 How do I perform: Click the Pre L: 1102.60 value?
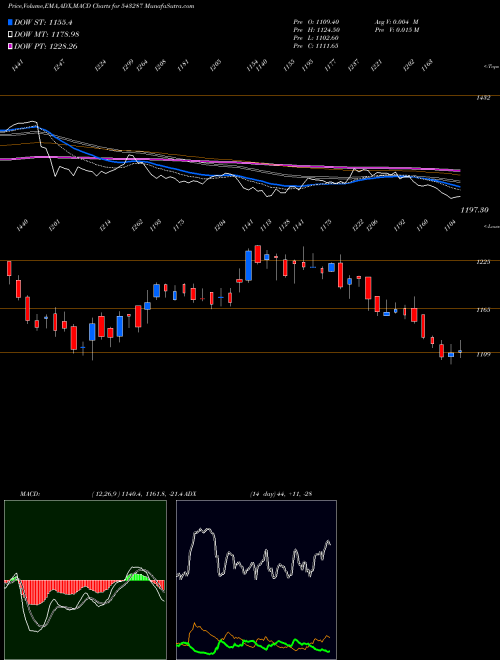click(316, 38)
